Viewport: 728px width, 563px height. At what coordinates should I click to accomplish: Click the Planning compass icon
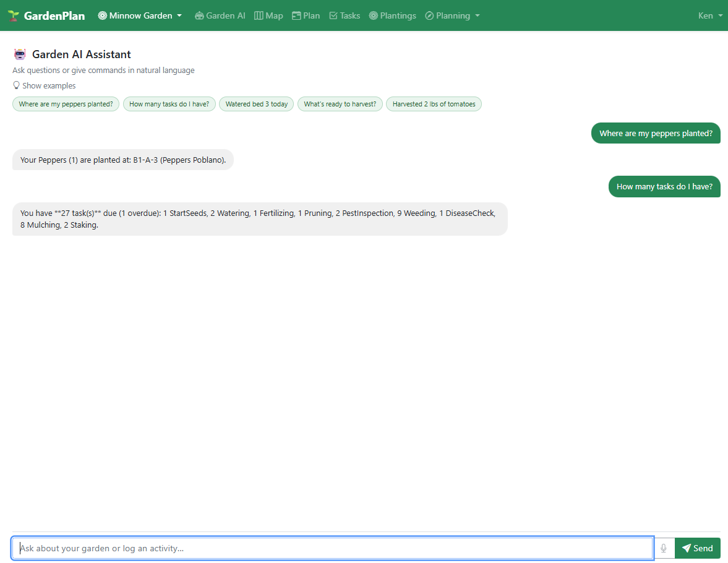[x=429, y=15]
